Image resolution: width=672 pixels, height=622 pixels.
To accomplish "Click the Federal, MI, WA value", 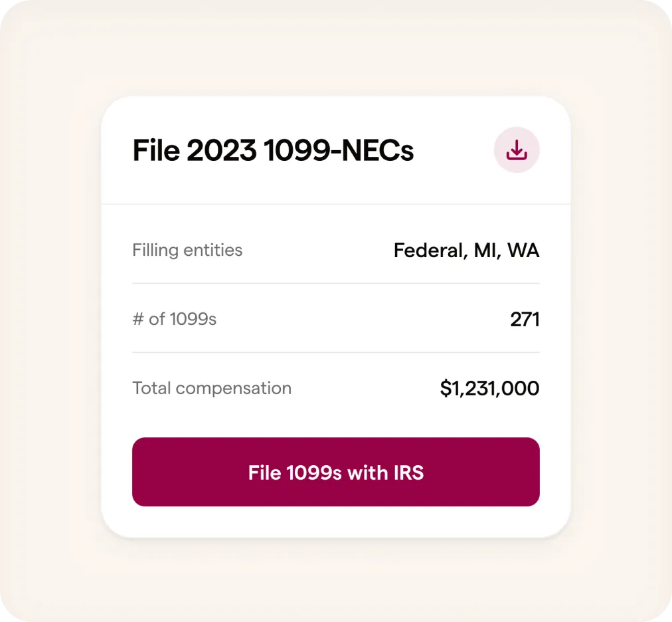I will [467, 251].
